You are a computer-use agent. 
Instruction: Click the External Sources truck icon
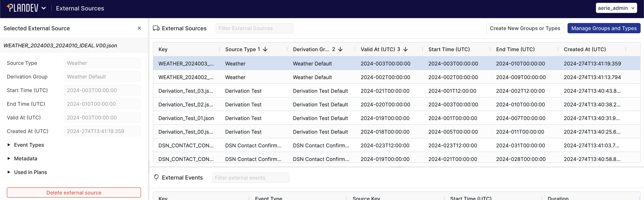(x=156, y=28)
